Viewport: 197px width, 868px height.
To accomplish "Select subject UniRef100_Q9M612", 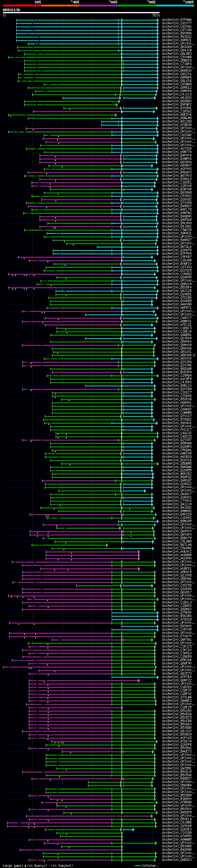I will 177,88.
